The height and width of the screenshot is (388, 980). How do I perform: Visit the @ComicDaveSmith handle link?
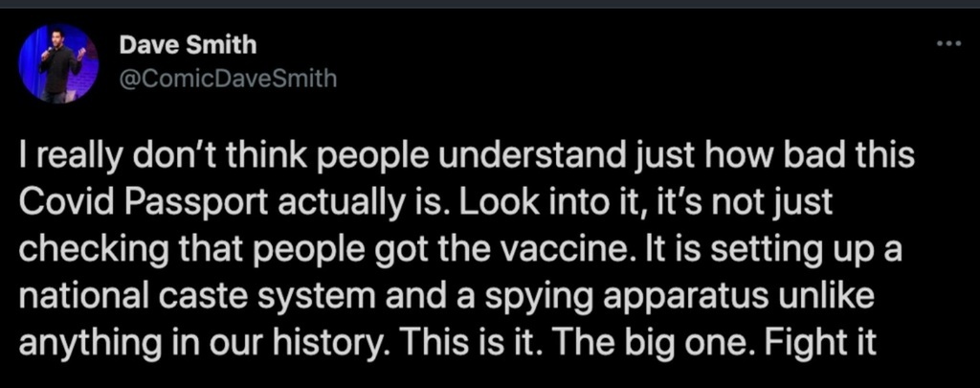(226, 79)
